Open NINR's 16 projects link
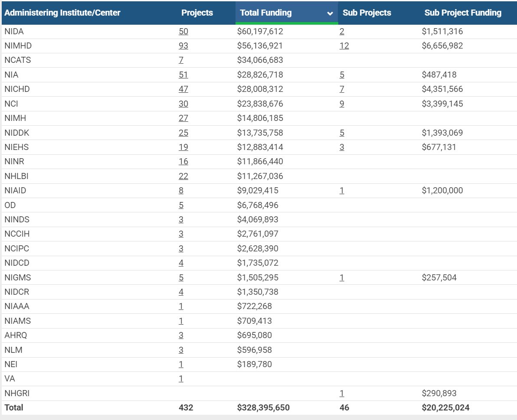This screenshot has height=420, width=517. click(183, 161)
